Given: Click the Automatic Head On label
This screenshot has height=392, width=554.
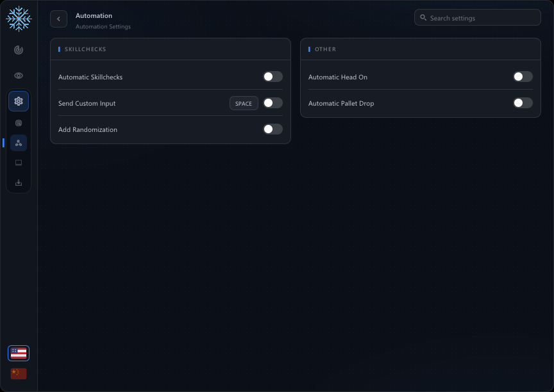Looking at the screenshot, I should point(338,77).
